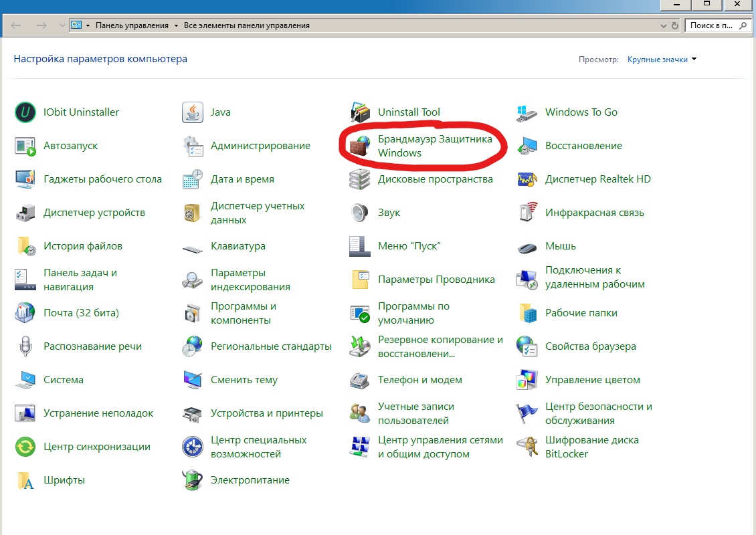The image size is (756, 535).
Task: Open the Панель задач и навигация icon
Action: (25, 280)
